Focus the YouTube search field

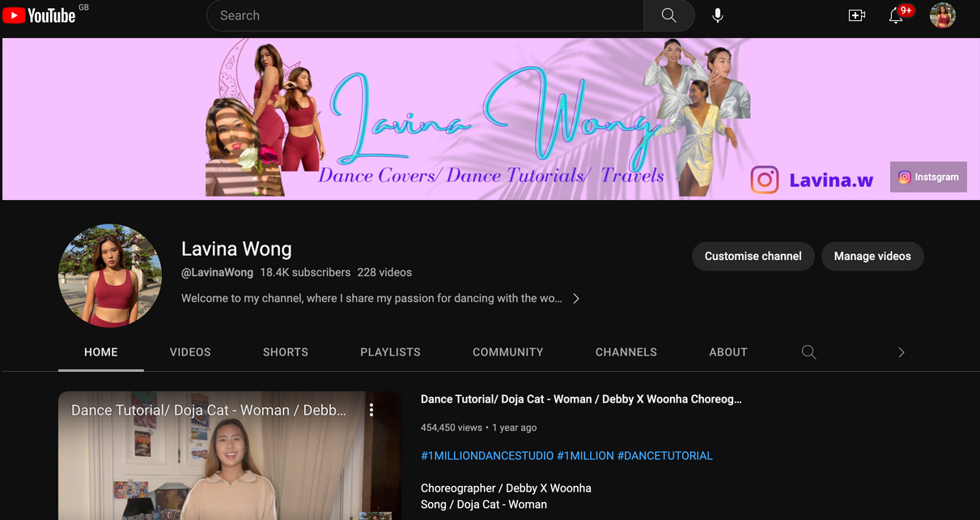click(426, 15)
